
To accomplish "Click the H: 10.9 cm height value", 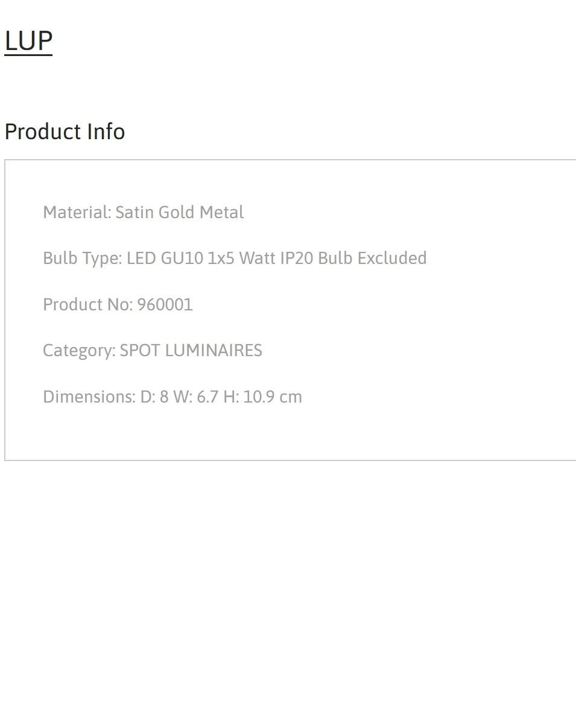I will [x=262, y=397].
